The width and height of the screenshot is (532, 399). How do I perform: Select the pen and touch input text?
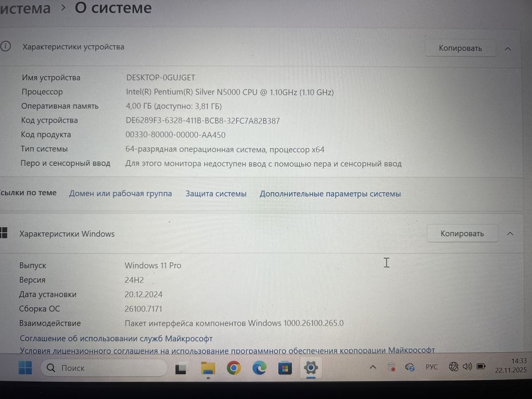click(263, 164)
